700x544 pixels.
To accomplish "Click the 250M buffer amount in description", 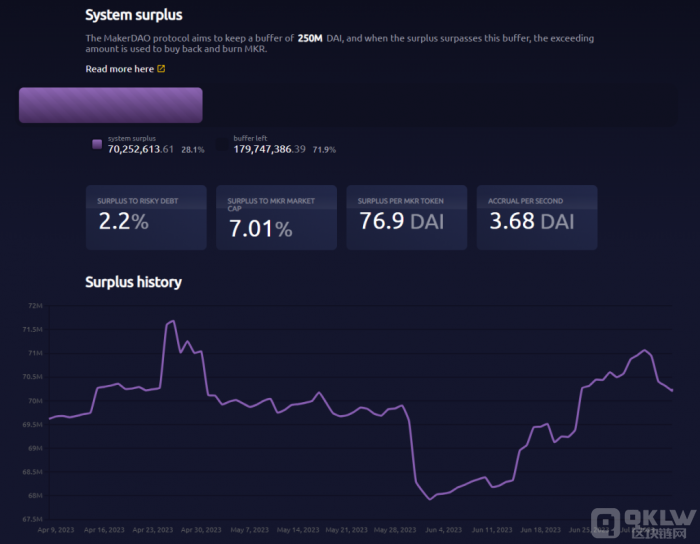I will (x=310, y=38).
